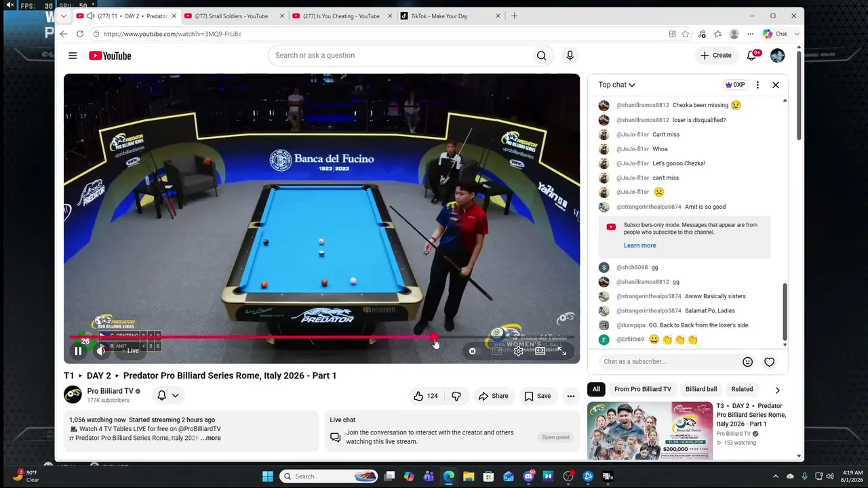Open the Learn more link in chat
Screen dimensions: 868x488
[x=639, y=245]
